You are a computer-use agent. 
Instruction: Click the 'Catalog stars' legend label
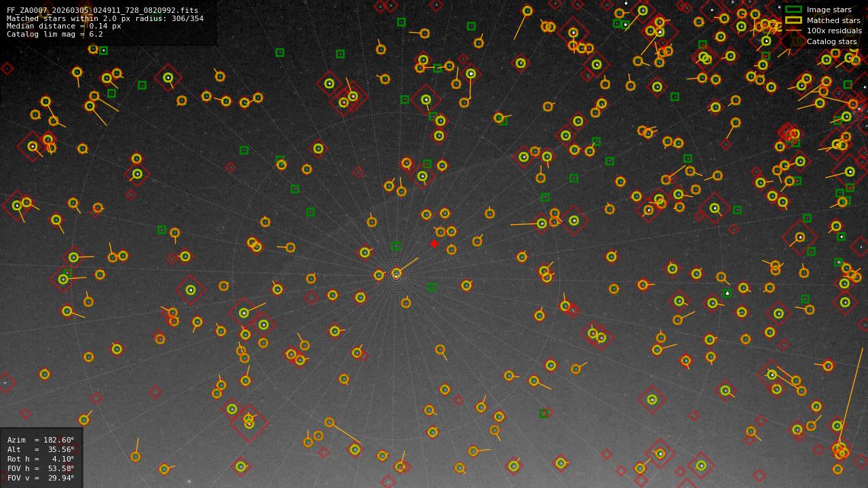[x=831, y=41]
